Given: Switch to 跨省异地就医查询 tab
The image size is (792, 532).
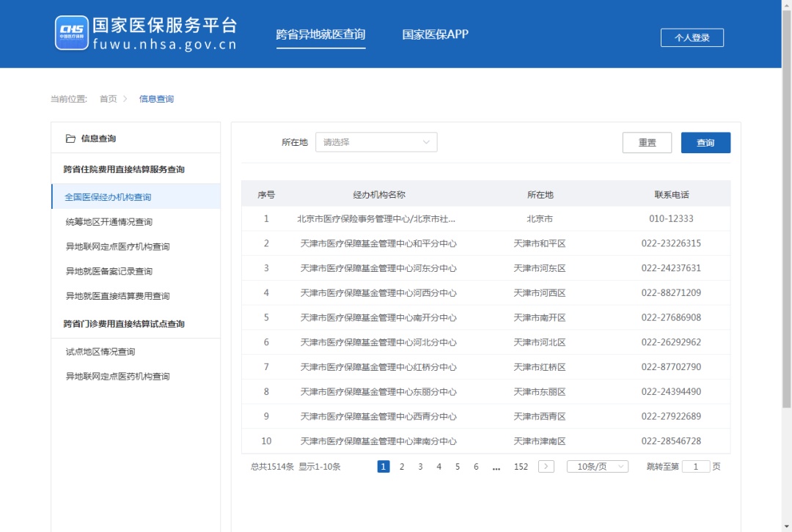Looking at the screenshot, I should tap(320, 34).
